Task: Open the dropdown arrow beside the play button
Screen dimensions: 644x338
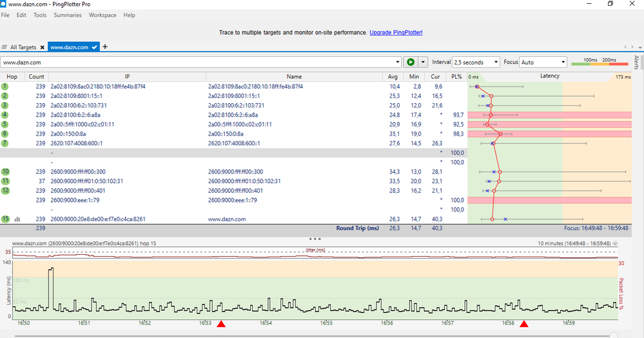Action: pyautogui.click(x=423, y=62)
